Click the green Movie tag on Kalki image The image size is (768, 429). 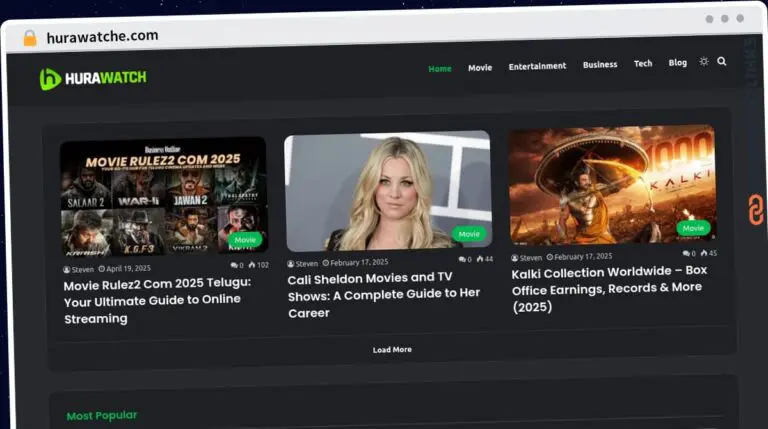691,228
